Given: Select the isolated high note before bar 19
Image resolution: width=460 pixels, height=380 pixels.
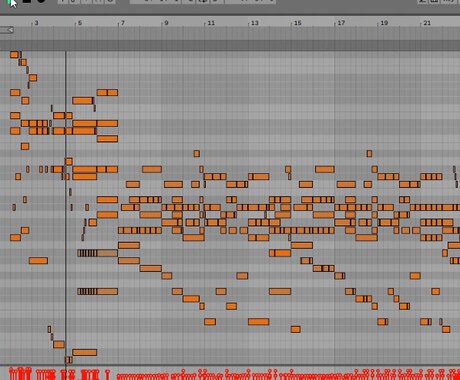Looking at the screenshot, I should click(369, 153).
